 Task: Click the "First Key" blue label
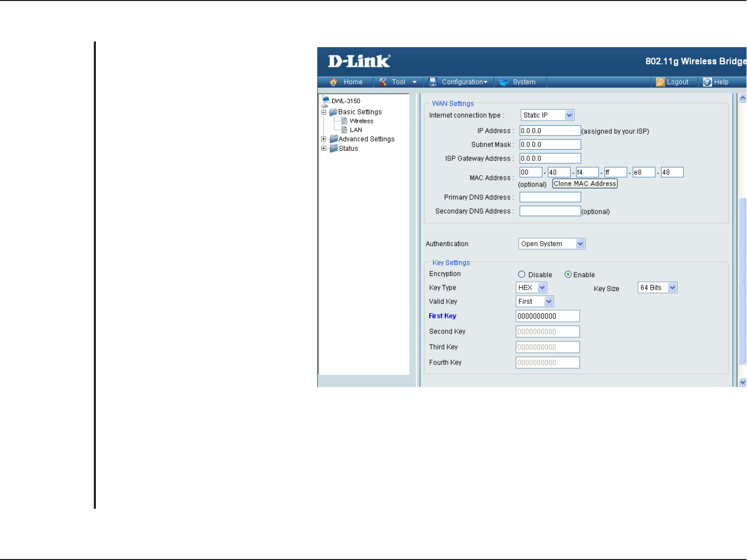442,316
